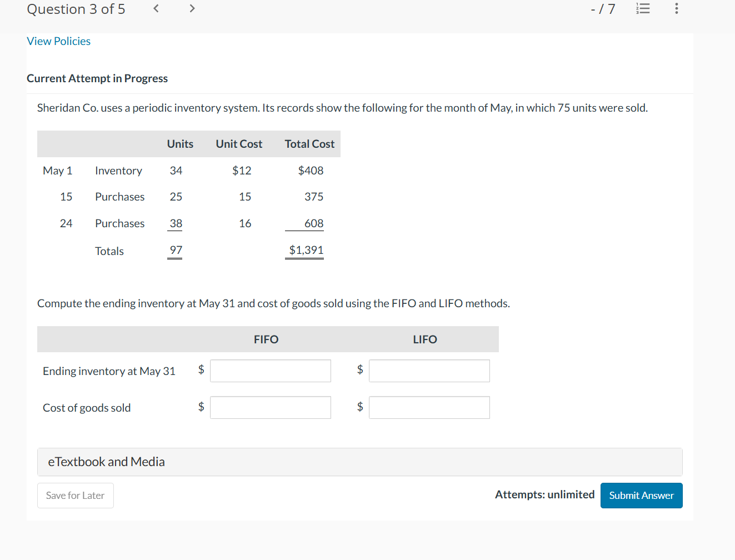The height and width of the screenshot is (560, 735).
Task: Click the Save for Later button
Action: tap(76, 496)
